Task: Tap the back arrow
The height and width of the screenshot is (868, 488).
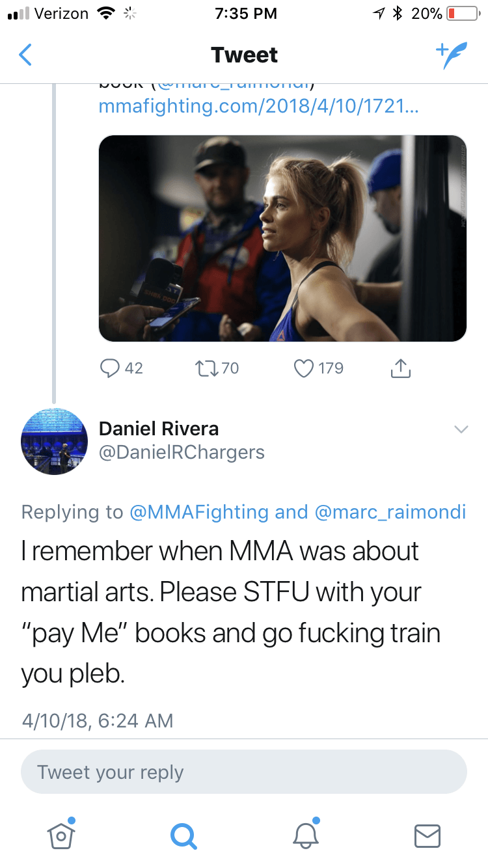Action: tap(25, 55)
